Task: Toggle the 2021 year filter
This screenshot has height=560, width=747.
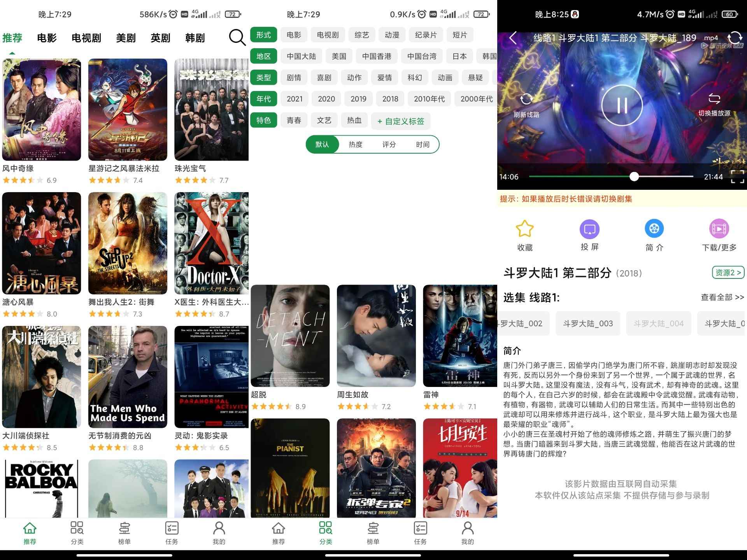Action: click(x=294, y=99)
